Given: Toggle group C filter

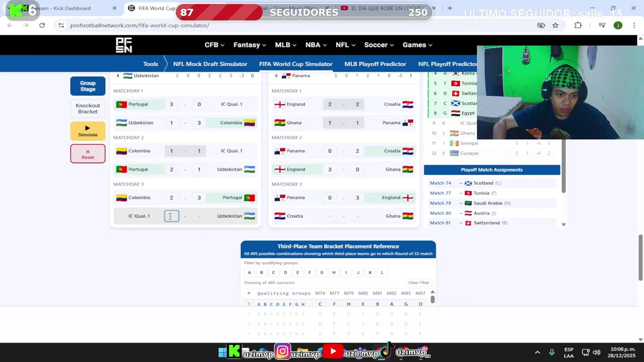Looking at the screenshot, I should [x=273, y=273].
